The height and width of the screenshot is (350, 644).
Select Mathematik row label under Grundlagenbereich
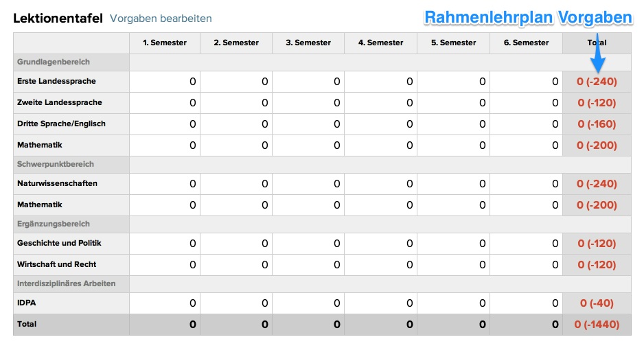[x=39, y=145]
